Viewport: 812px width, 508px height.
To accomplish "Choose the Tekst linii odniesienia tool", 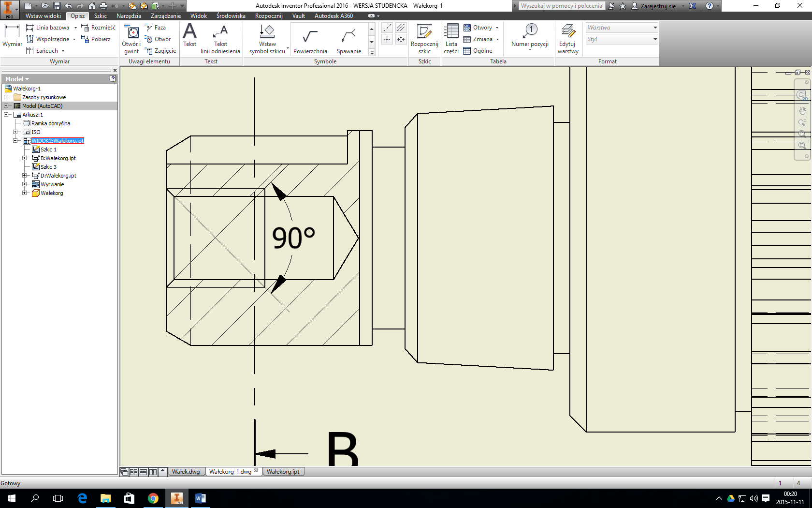I will pos(220,39).
